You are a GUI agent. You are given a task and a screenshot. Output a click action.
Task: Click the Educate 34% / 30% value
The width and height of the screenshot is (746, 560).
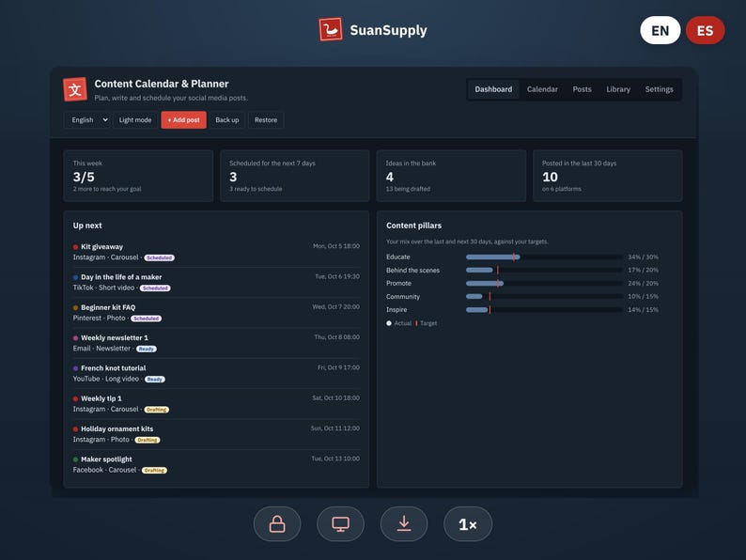(x=644, y=257)
